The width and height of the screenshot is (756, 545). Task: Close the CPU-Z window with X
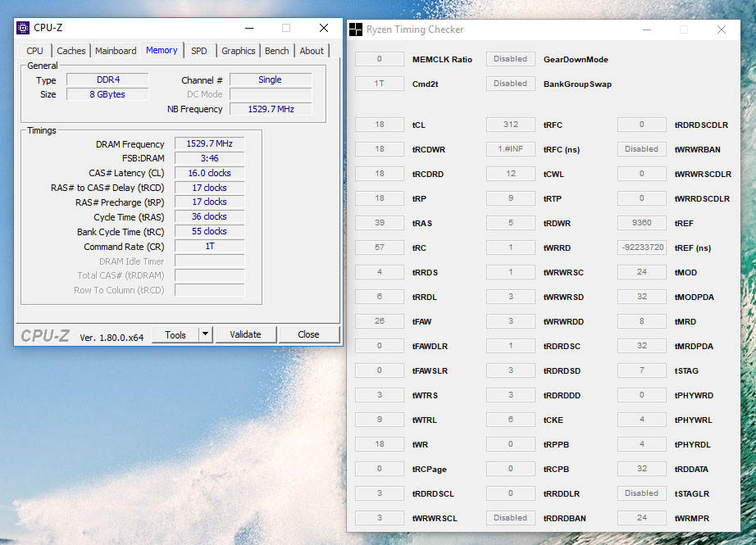point(324,28)
